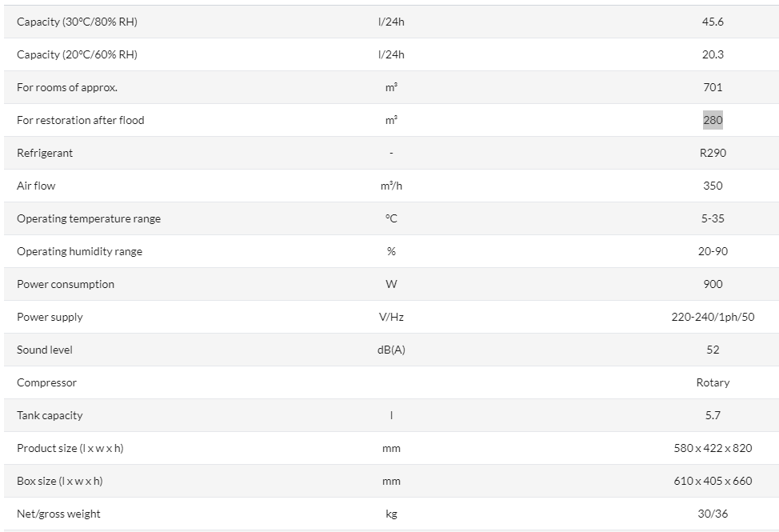Select the 45.6 capacity value
The width and height of the screenshot is (779, 532).
pyautogui.click(x=713, y=22)
